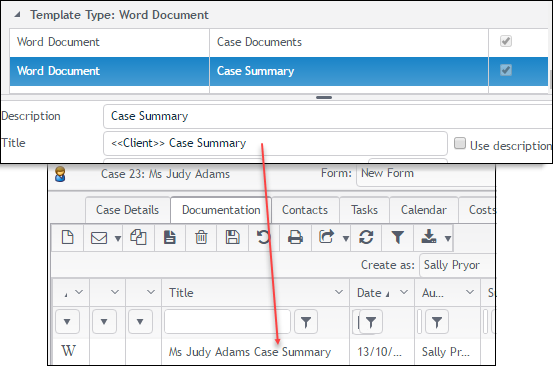Viewport: 553px width, 366px height.
Task: Select the Case Summary template row
Action: (279, 71)
